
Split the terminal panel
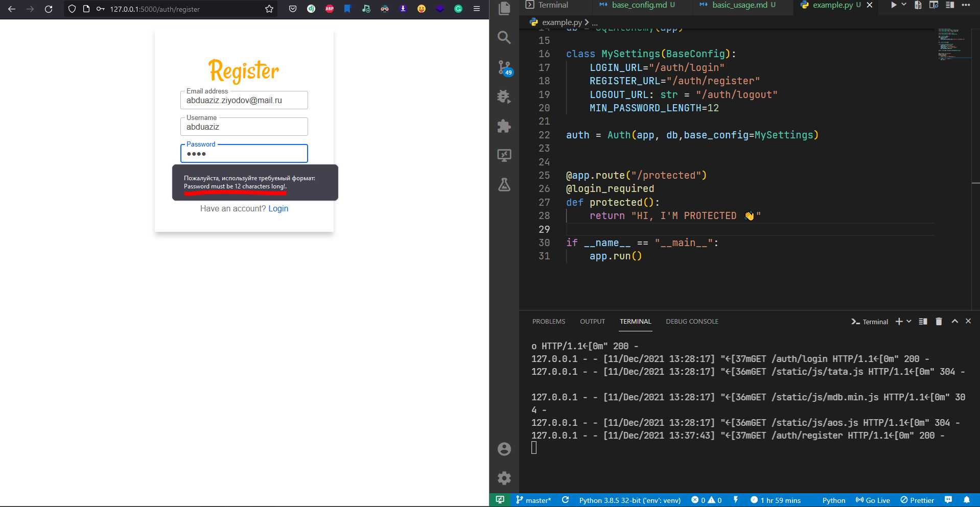click(923, 322)
